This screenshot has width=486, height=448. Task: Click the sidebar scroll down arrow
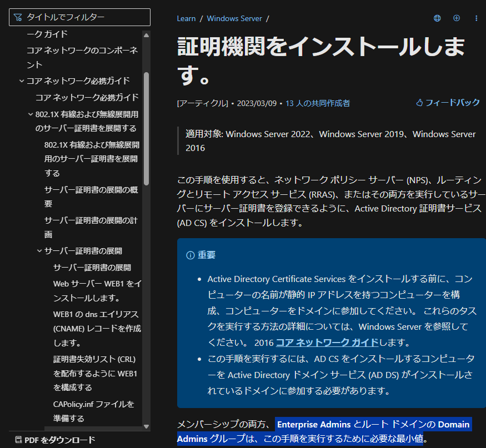tap(146, 426)
